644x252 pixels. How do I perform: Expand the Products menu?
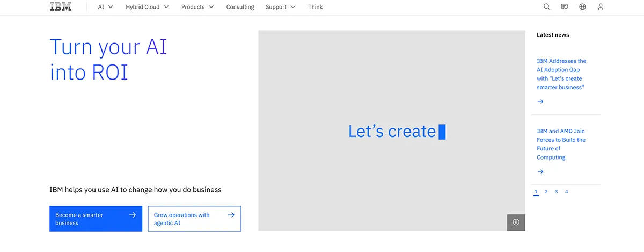click(197, 7)
